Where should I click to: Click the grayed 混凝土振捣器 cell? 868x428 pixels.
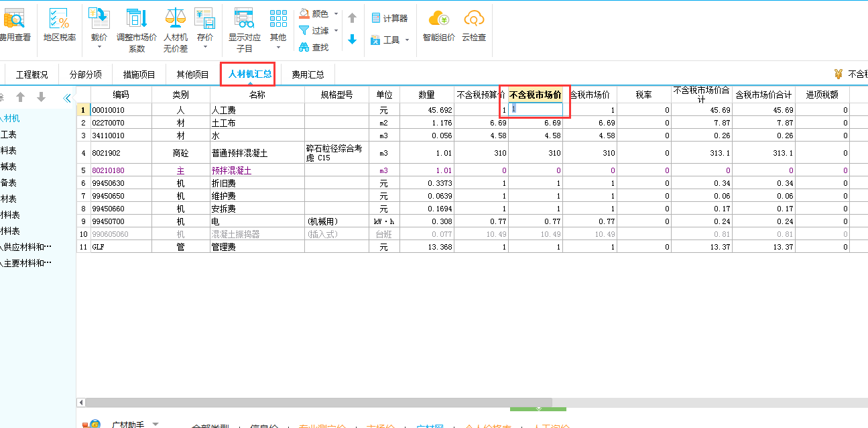coord(257,234)
